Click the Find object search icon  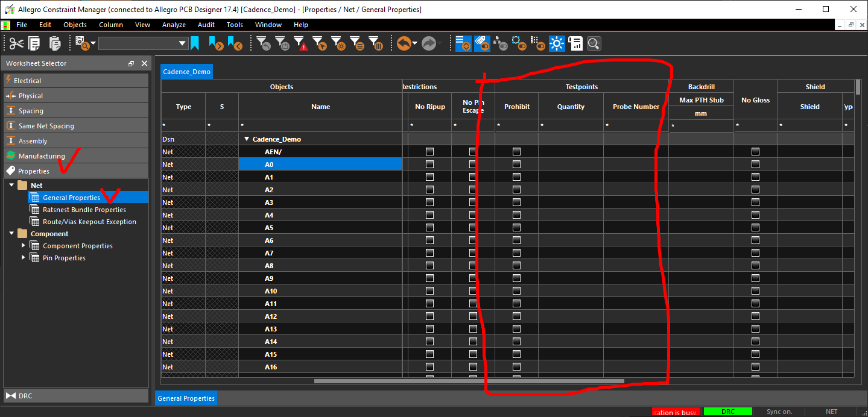[82, 43]
